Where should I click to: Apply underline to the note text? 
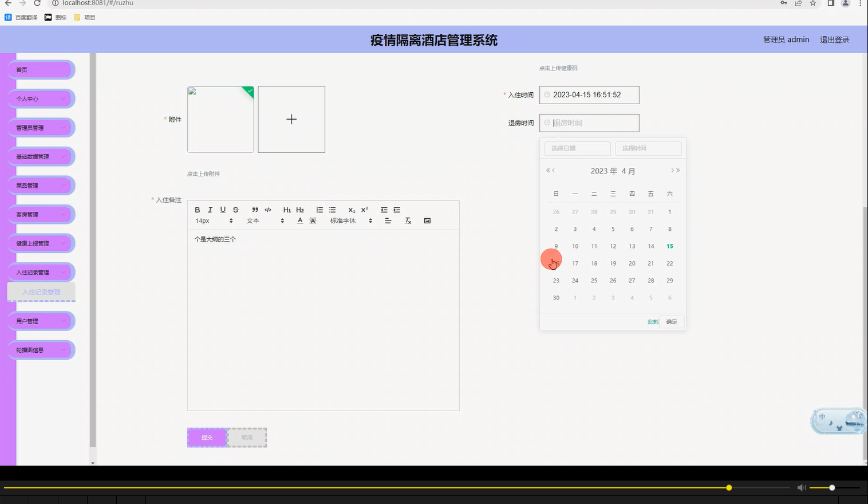coord(223,209)
